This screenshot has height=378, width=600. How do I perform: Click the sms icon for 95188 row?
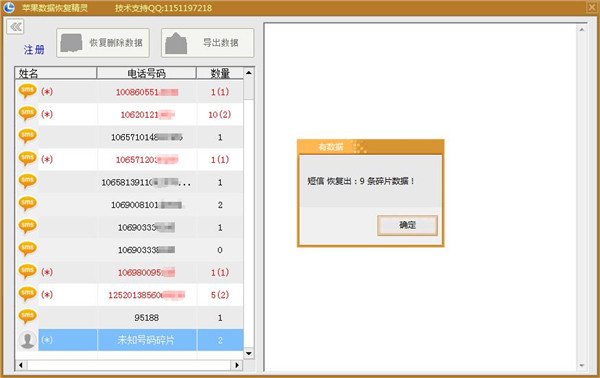28,317
